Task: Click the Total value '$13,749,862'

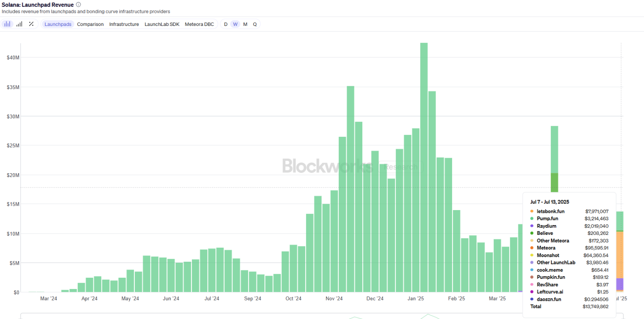Action: click(x=595, y=306)
